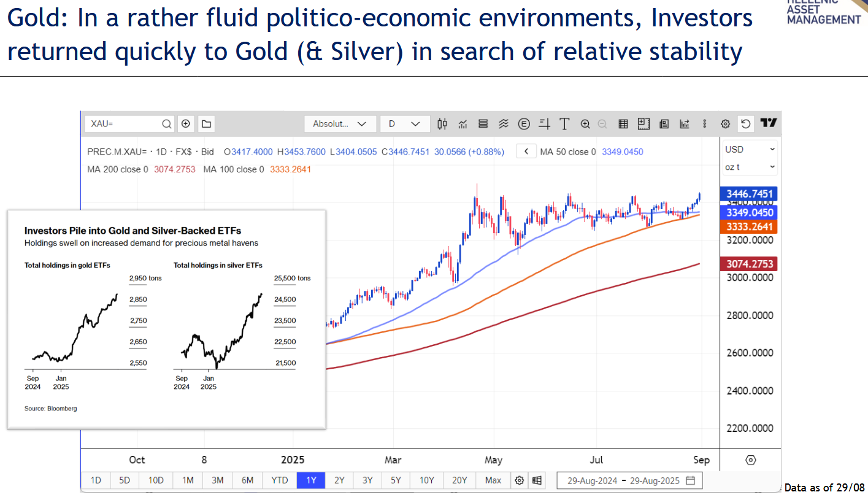Image resolution: width=868 pixels, height=500 pixels.
Task: Zoom in with the magnifier plus icon
Action: click(585, 124)
